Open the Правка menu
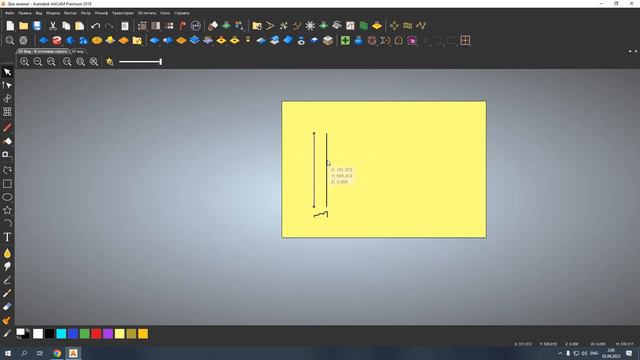640x360 pixels. click(24, 13)
